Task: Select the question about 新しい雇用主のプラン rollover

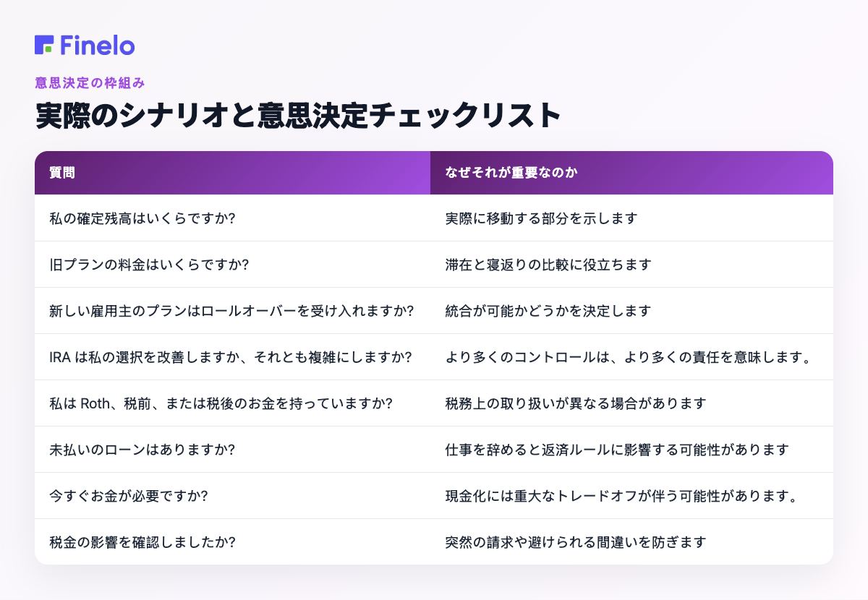Action: tap(232, 310)
